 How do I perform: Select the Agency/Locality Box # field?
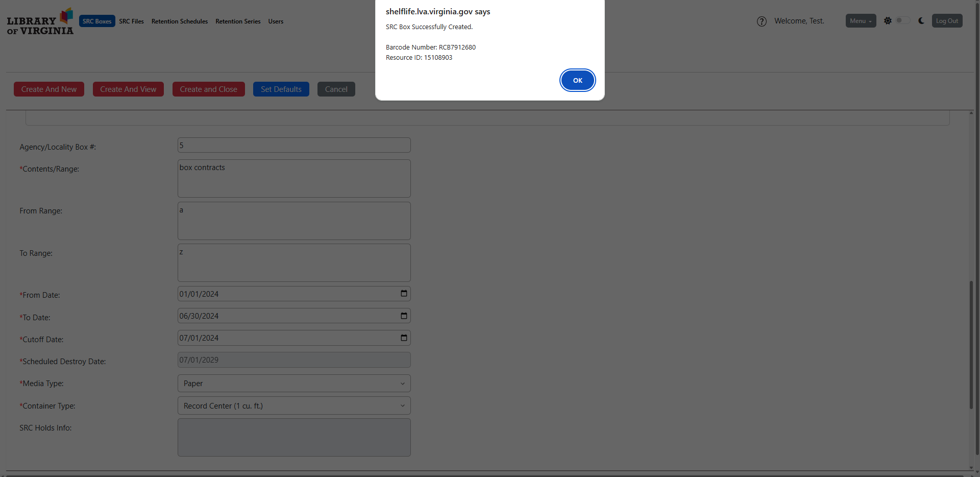click(294, 146)
